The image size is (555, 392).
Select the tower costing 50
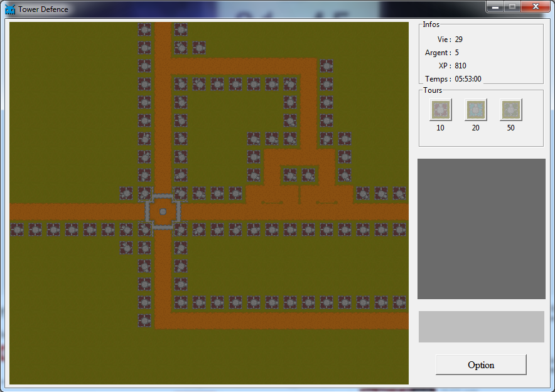pos(510,110)
